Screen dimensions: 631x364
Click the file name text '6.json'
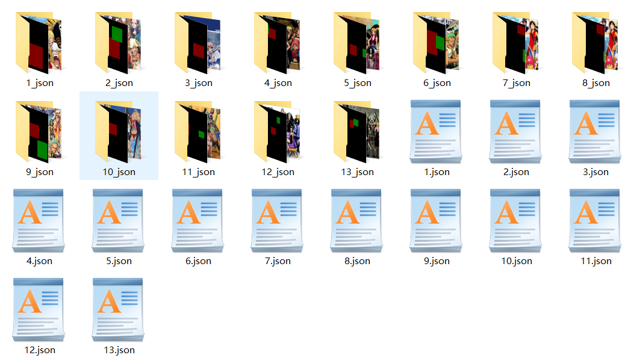point(199,261)
